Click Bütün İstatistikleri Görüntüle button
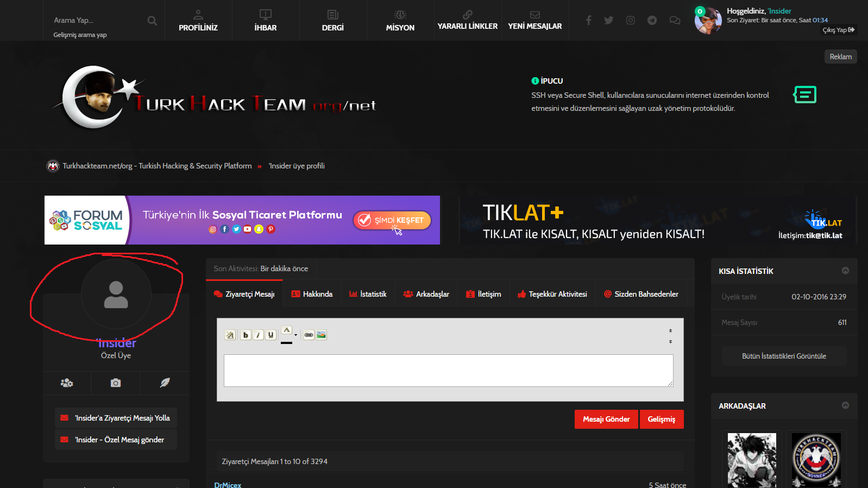 pos(784,356)
